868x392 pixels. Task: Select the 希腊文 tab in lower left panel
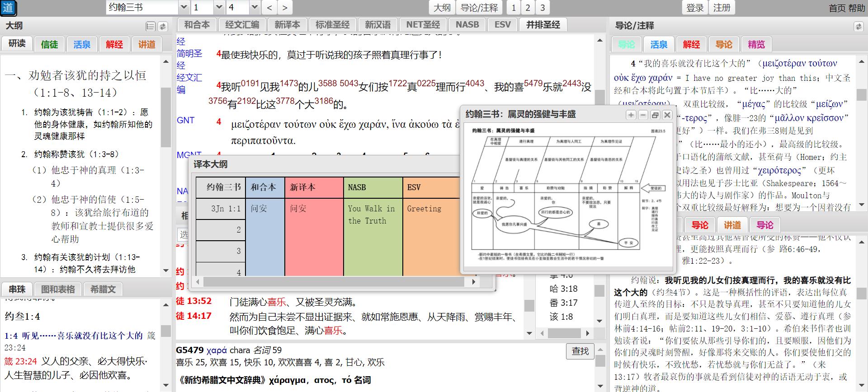point(103,289)
